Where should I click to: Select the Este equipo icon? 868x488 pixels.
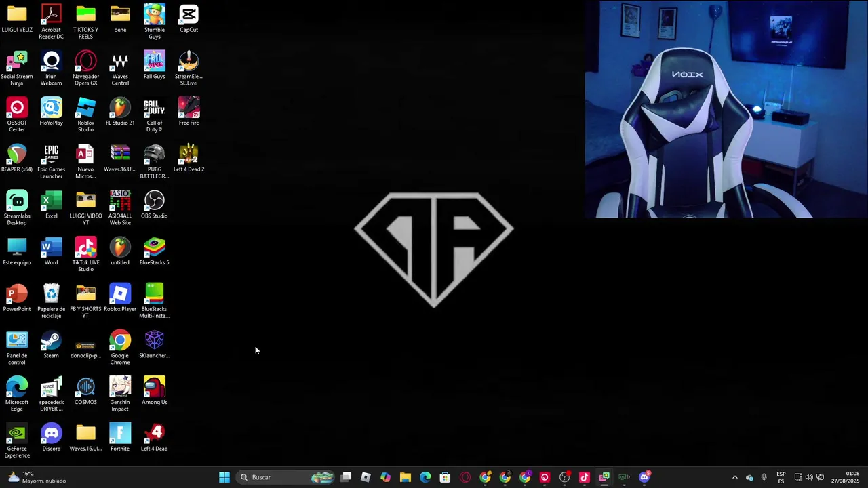(x=17, y=252)
